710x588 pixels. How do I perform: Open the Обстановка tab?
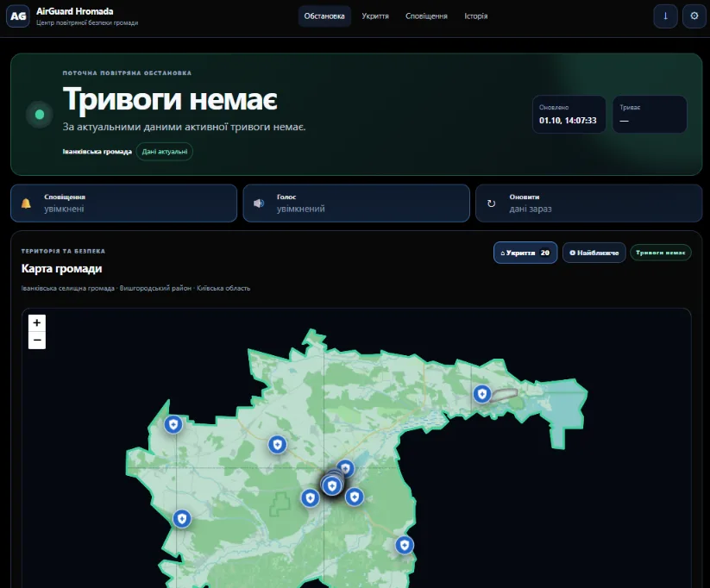pyautogui.click(x=324, y=16)
